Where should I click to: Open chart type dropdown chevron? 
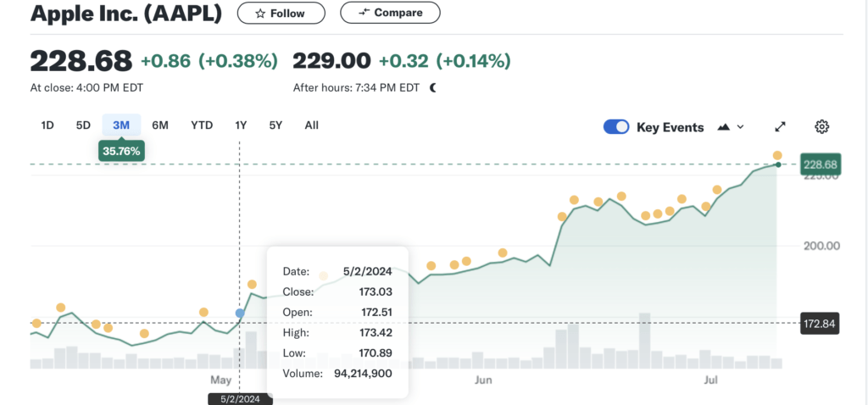[x=741, y=127]
